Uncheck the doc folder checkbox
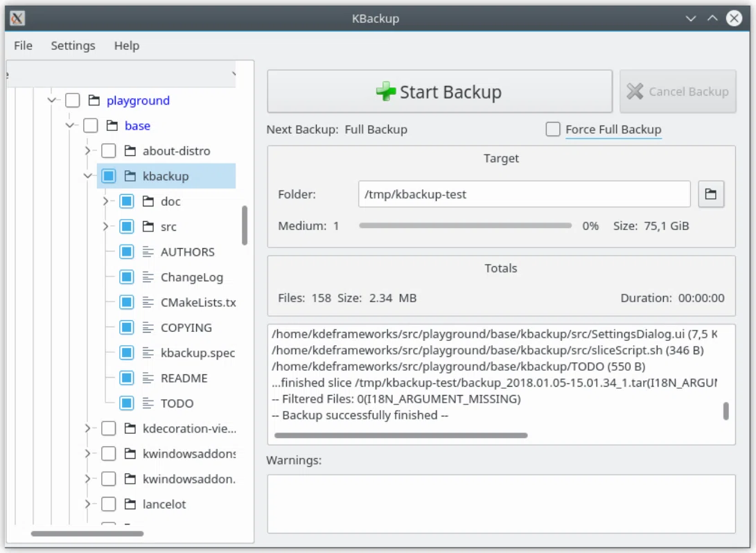The image size is (756, 553). (127, 202)
